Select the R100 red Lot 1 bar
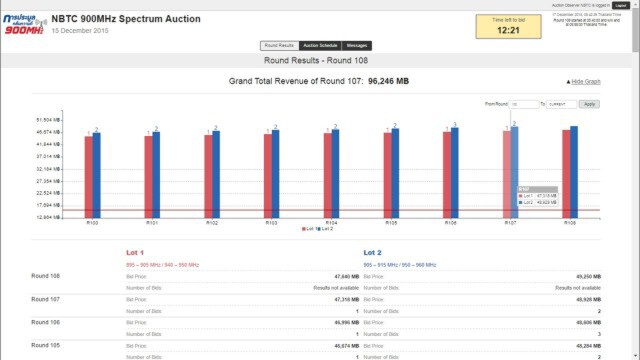The width and height of the screenshot is (640, 360). [89, 177]
